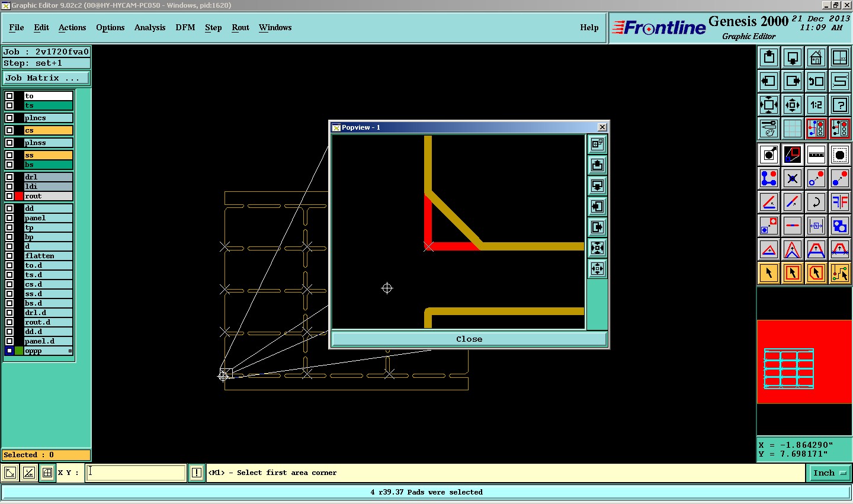Image resolution: width=853 pixels, height=504 pixels.
Task: Click the red color swatch of rout layer
Action: (x=19, y=196)
